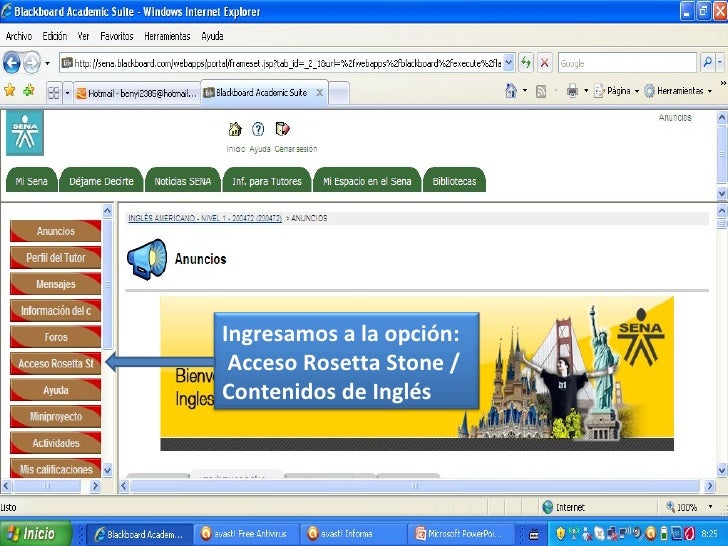728x546 pixels.
Task: Select the Bibliotecas tab
Action: point(455,181)
